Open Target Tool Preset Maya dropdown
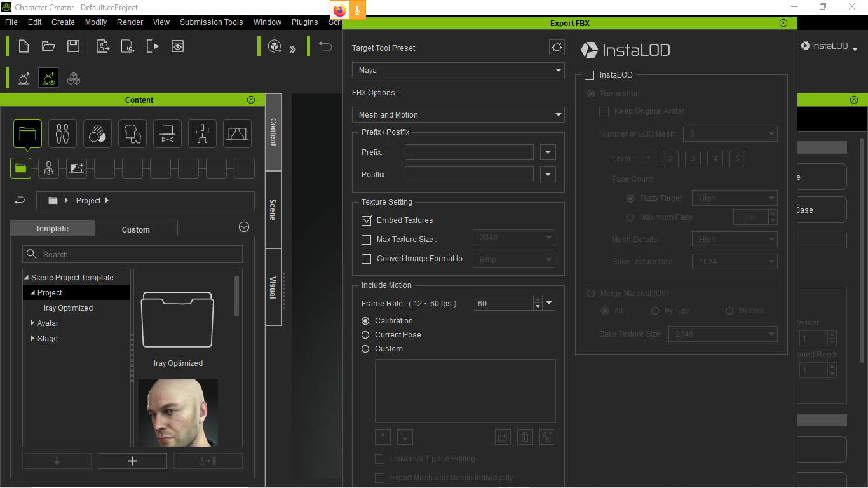The image size is (868, 488). [458, 70]
